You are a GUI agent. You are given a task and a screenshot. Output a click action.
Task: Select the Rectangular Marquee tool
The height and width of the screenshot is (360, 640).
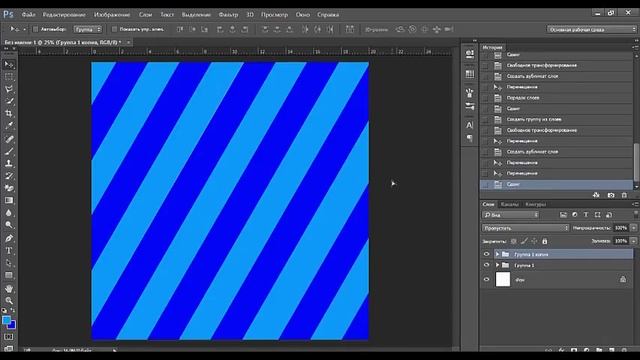pyautogui.click(x=9, y=77)
